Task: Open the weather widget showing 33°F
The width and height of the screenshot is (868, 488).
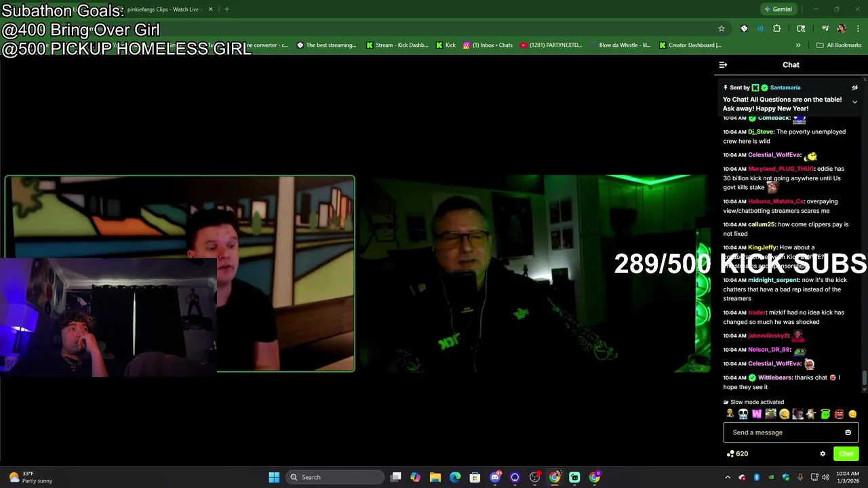Action: pos(31,477)
